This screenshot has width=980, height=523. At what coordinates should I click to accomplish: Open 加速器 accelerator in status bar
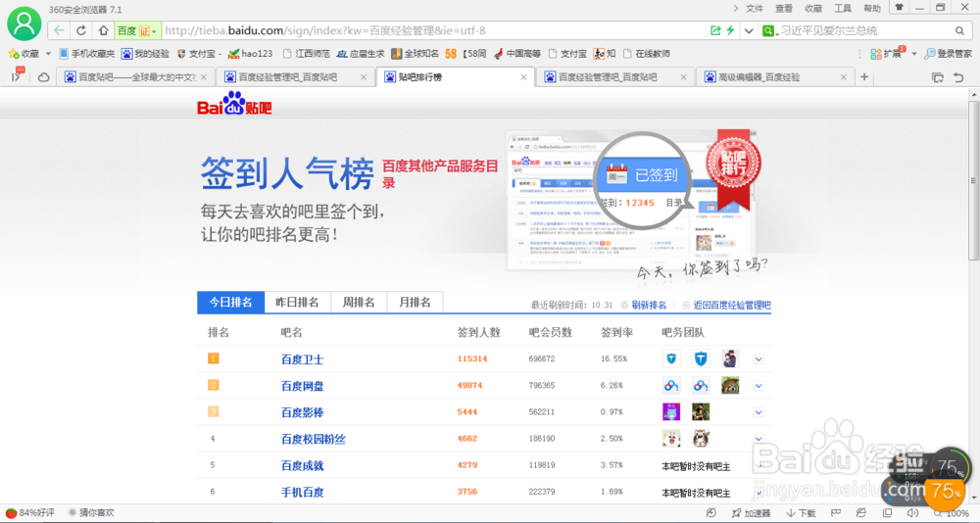751,513
